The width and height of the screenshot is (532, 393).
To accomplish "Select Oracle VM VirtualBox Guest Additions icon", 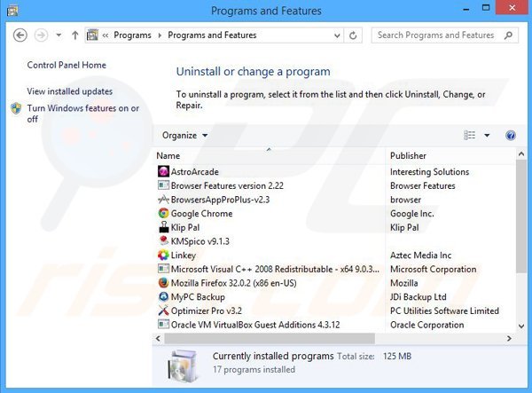I will (x=163, y=325).
